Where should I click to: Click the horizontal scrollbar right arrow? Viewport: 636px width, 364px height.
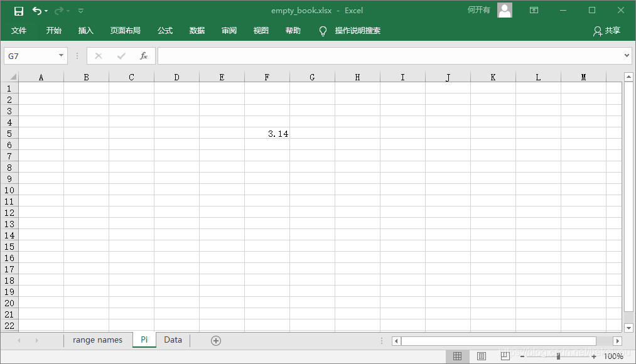tap(617, 341)
